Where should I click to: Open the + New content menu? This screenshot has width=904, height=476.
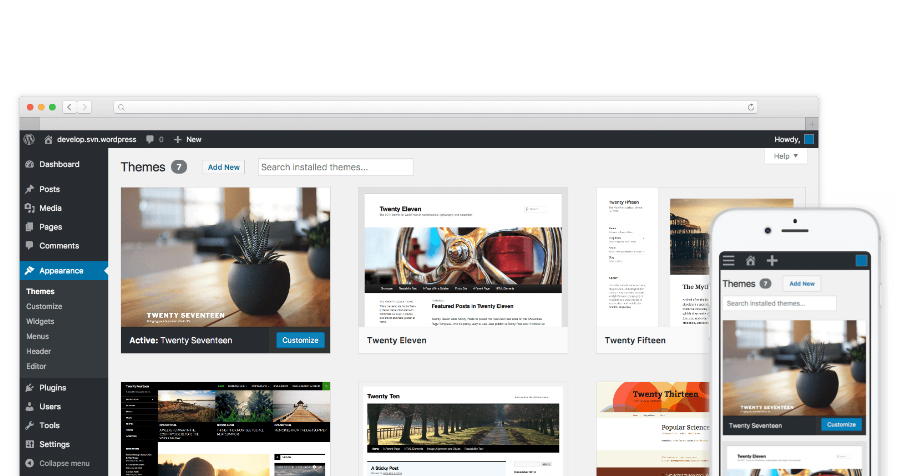[x=187, y=139]
